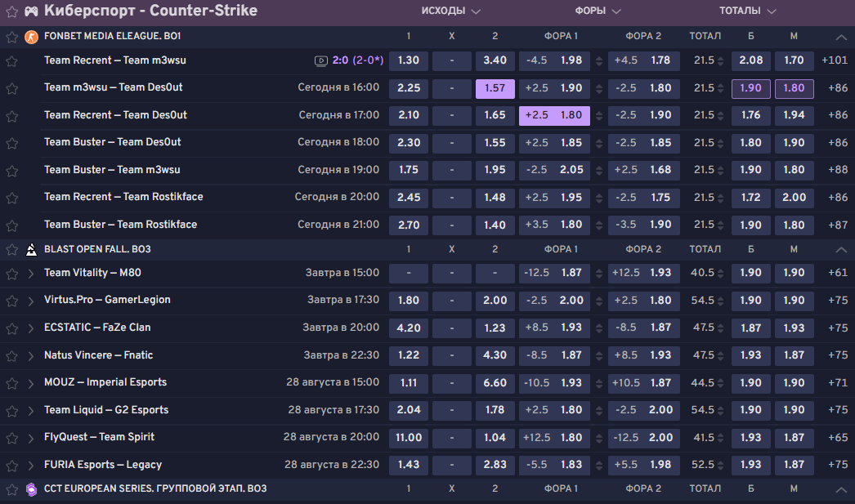Star the Киберспорт Counter-Strike section header
Image resolution: width=855 pixels, height=504 pixels.
[11, 12]
